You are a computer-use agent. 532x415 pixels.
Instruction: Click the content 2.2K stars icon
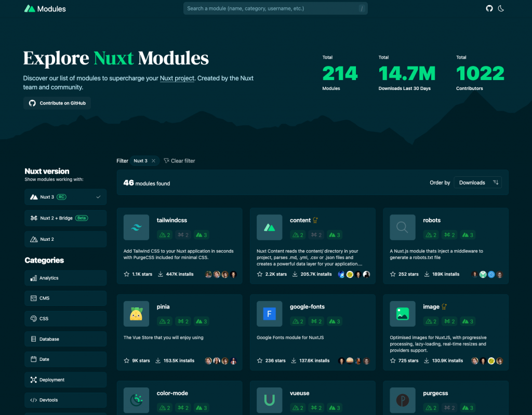[x=260, y=274]
